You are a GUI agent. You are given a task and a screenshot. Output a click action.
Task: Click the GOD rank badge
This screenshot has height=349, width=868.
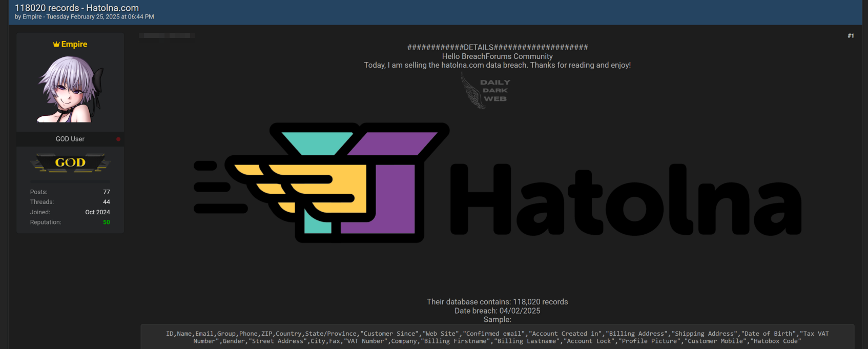tap(70, 162)
